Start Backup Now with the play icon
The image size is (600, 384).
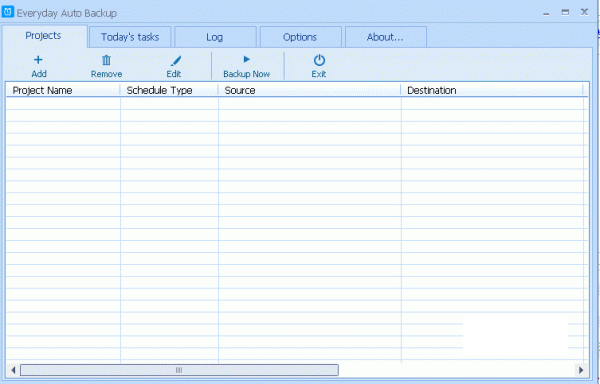click(x=246, y=59)
